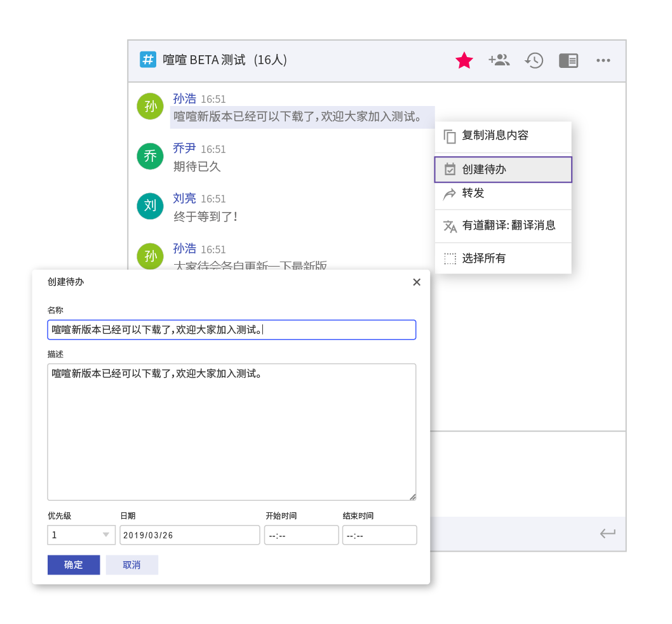672x624 pixels.
Task: Click the message 期待已久
Action: click(197, 166)
